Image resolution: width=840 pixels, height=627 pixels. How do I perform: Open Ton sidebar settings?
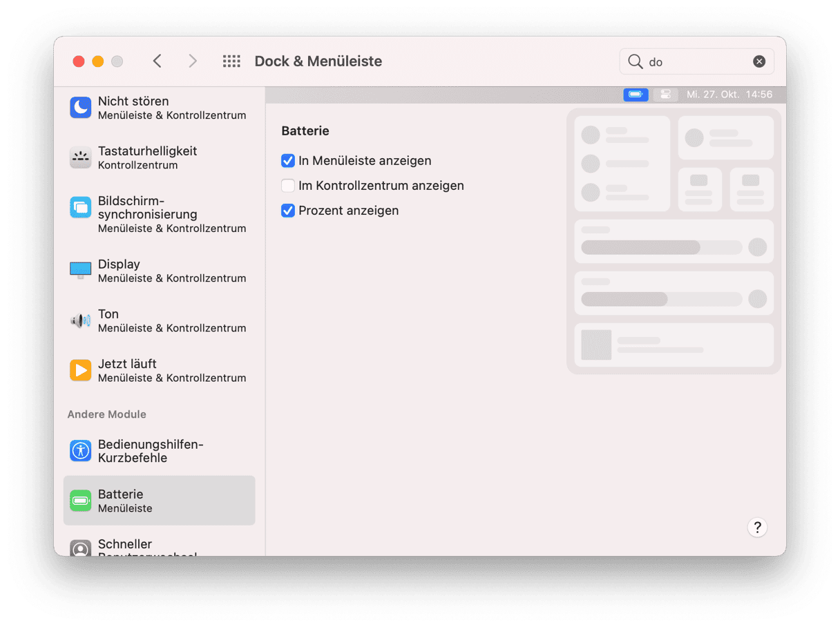click(x=159, y=320)
